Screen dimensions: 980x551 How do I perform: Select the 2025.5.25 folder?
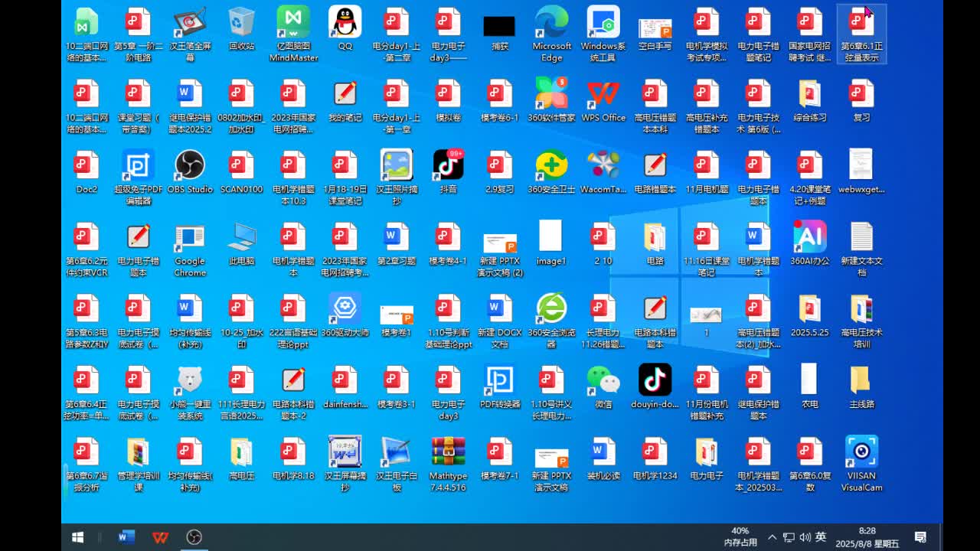[x=809, y=315]
